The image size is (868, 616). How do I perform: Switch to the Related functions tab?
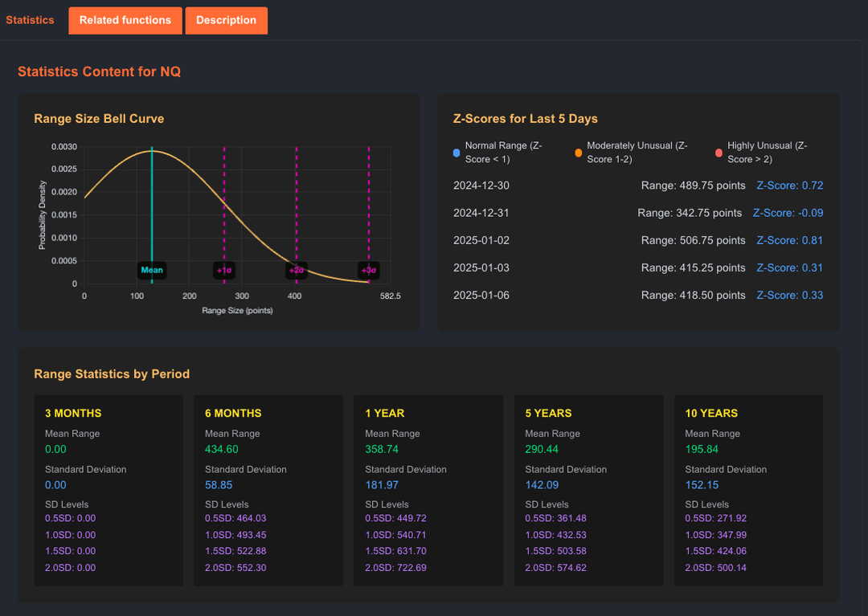point(125,20)
